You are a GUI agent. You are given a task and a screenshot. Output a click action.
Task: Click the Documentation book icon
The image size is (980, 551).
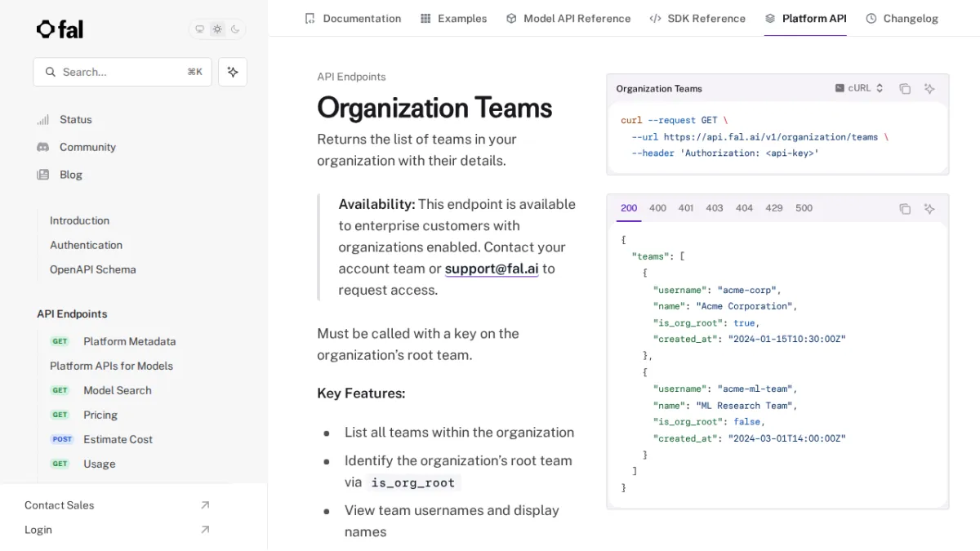coord(310,18)
